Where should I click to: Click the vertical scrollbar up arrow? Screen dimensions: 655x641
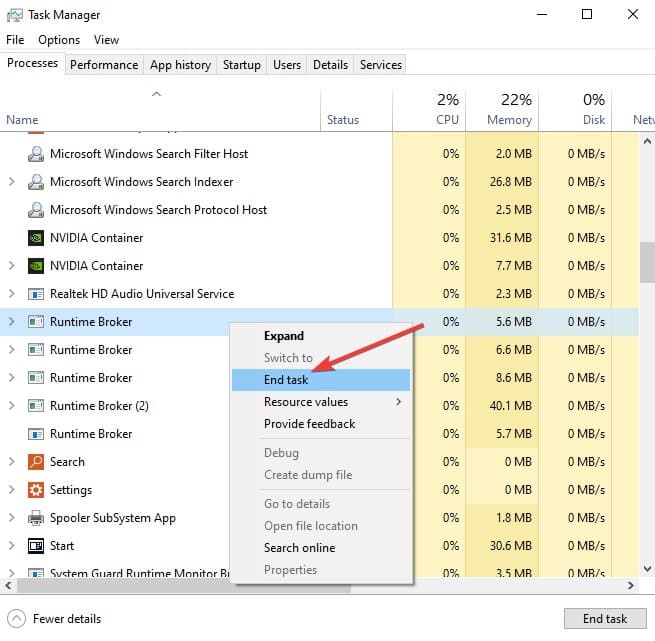(x=647, y=142)
